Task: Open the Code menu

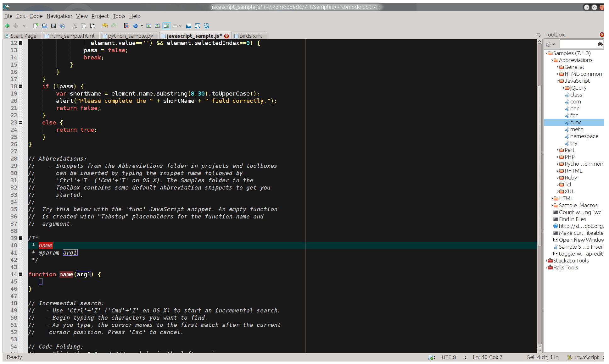Action: click(36, 16)
